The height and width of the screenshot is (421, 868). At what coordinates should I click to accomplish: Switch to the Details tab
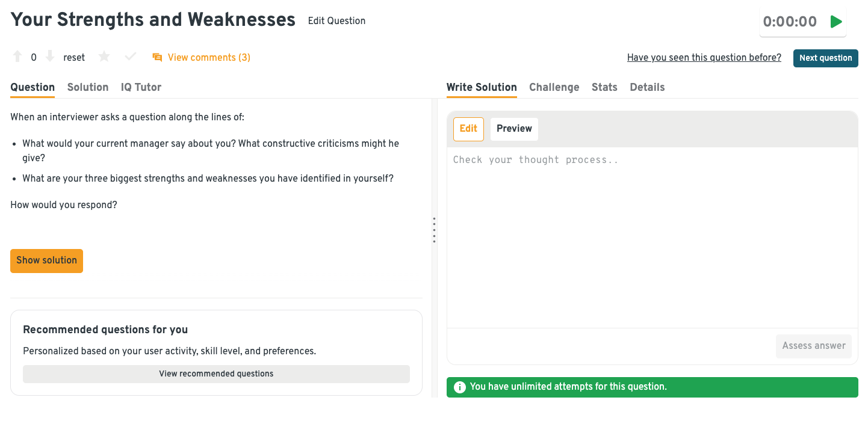click(647, 87)
